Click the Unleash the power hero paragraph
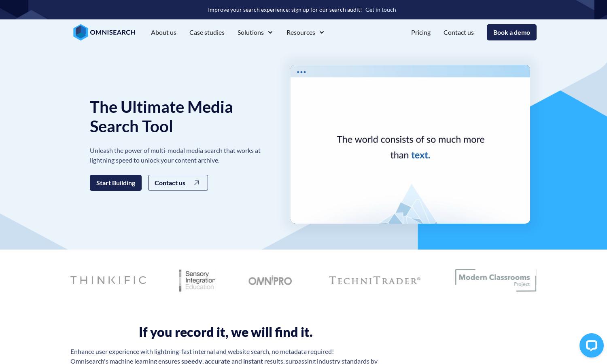Screen dimensions: 607x364 (x=175, y=155)
